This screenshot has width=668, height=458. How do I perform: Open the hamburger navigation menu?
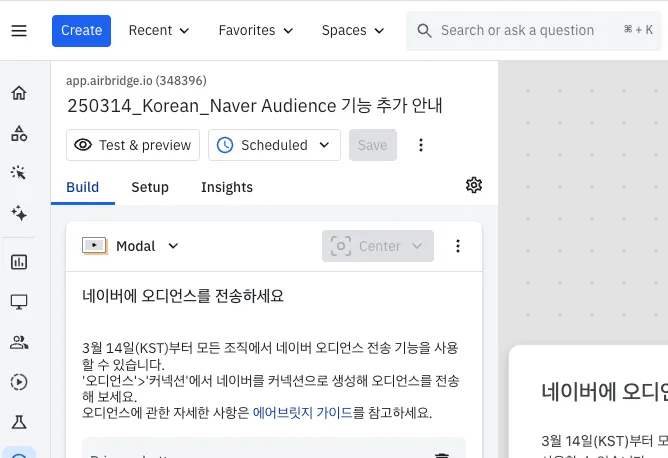pos(19,31)
